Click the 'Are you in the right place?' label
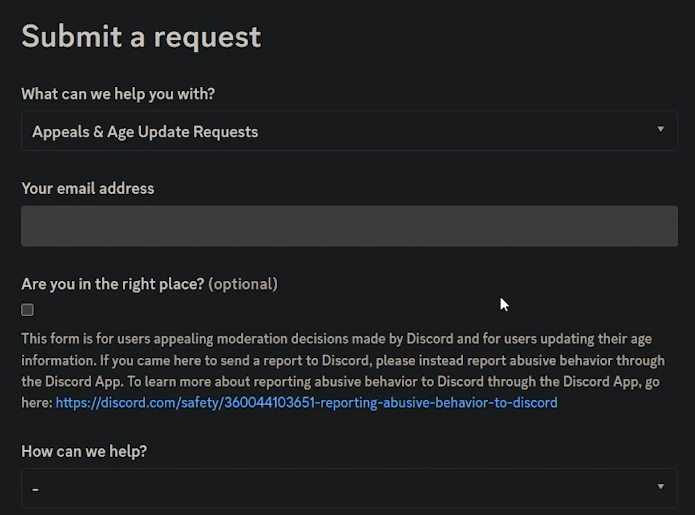This screenshot has width=695, height=515. tap(112, 284)
